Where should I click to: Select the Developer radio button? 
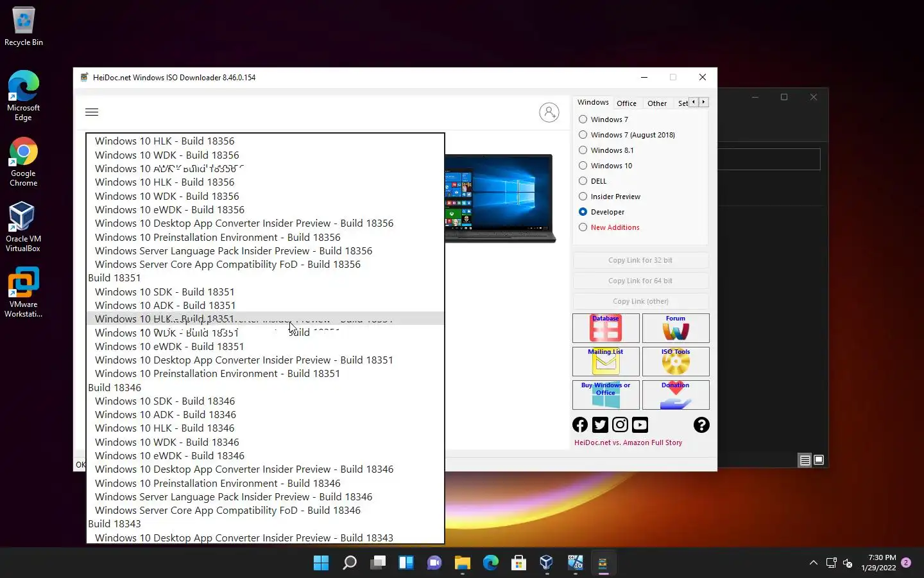pyautogui.click(x=583, y=212)
